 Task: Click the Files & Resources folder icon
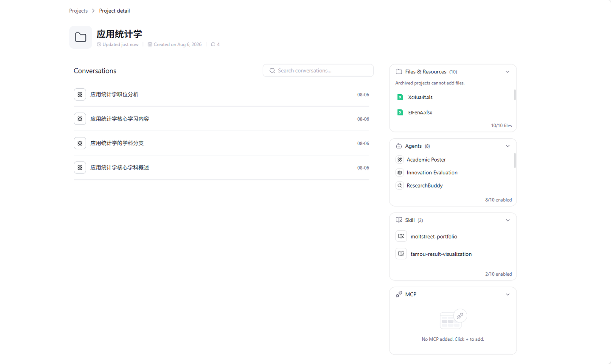399,72
